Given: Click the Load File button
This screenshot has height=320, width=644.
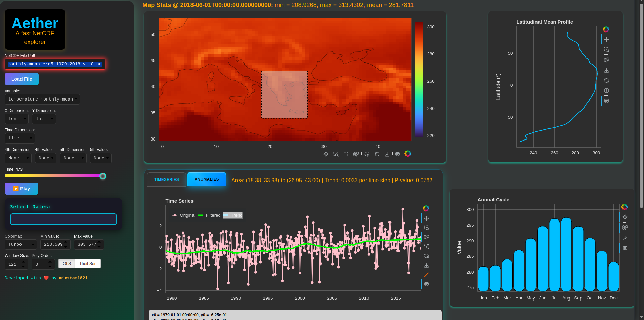Looking at the screenshot, I should (x=22, y=79).
